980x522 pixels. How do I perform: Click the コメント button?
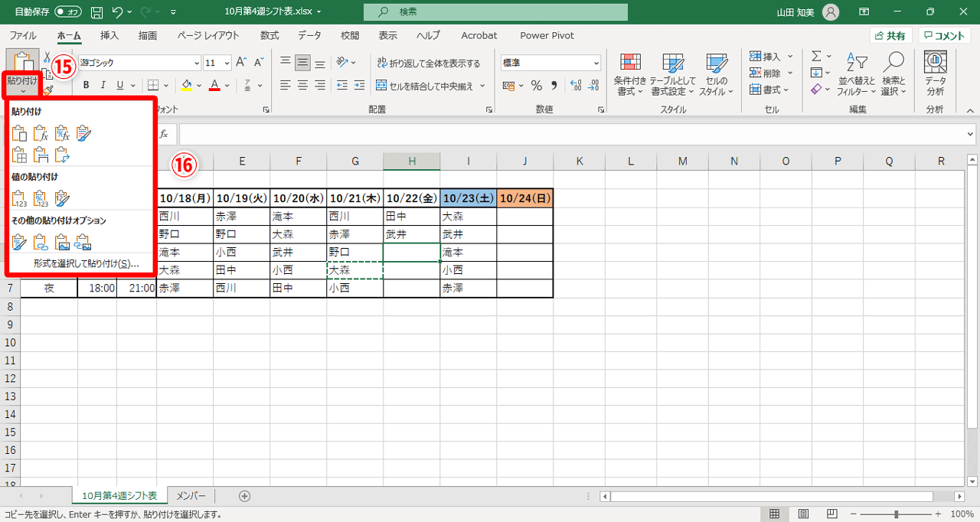945,36
